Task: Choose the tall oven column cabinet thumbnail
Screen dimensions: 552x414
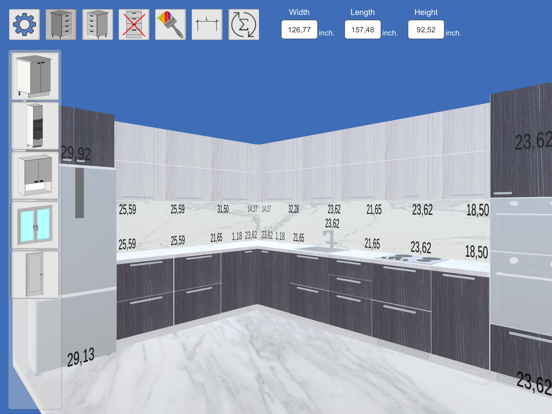Action: pos(35,126)
